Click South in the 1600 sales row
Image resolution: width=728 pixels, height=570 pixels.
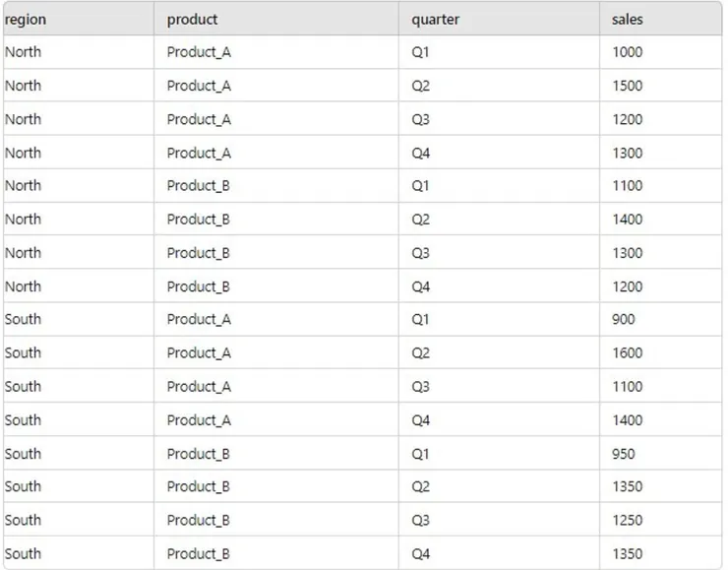(24, 352)
